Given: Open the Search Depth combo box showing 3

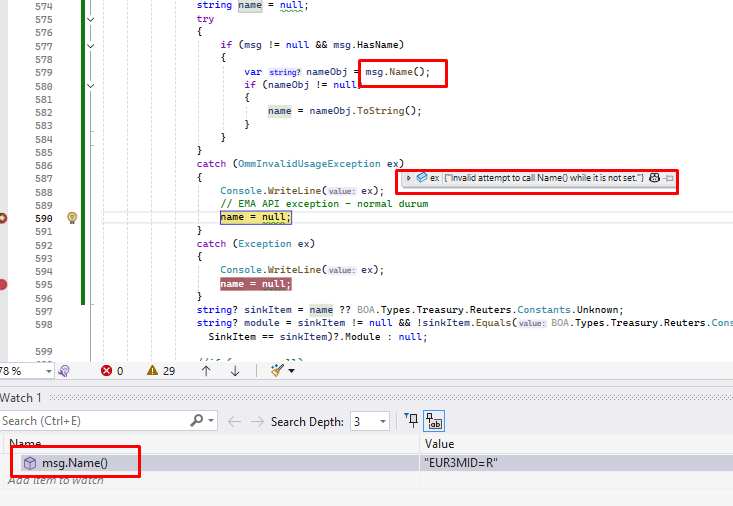Looking at the screenshot, I should tap(370, 422).
